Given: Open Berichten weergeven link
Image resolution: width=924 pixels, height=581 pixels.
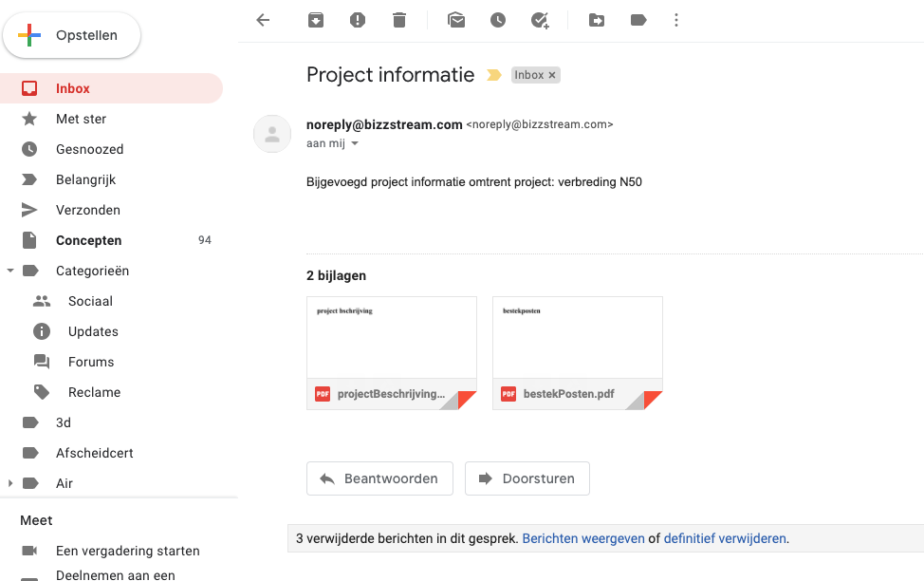Looking at the screenshot, I should [582, 538].
